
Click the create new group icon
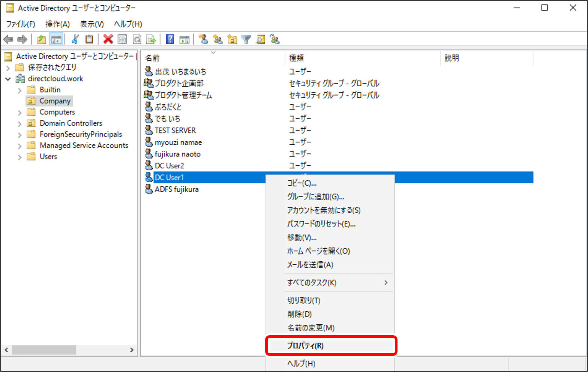218,39
